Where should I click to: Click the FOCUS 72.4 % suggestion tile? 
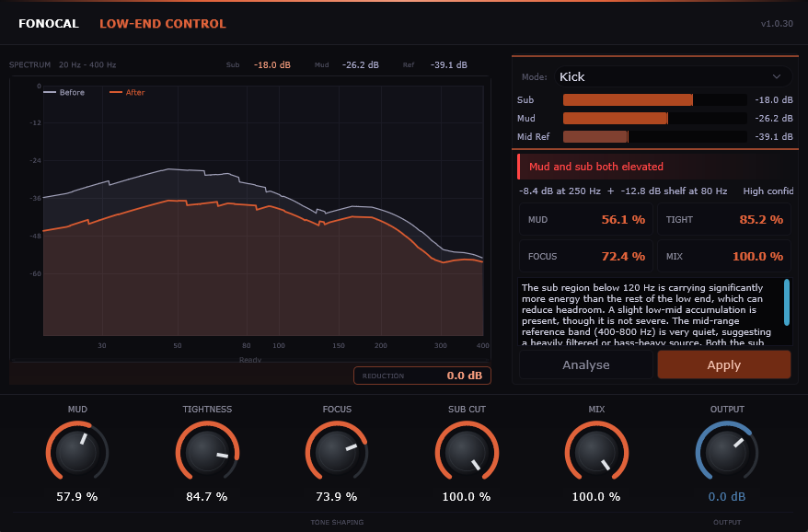coord(586,256)
